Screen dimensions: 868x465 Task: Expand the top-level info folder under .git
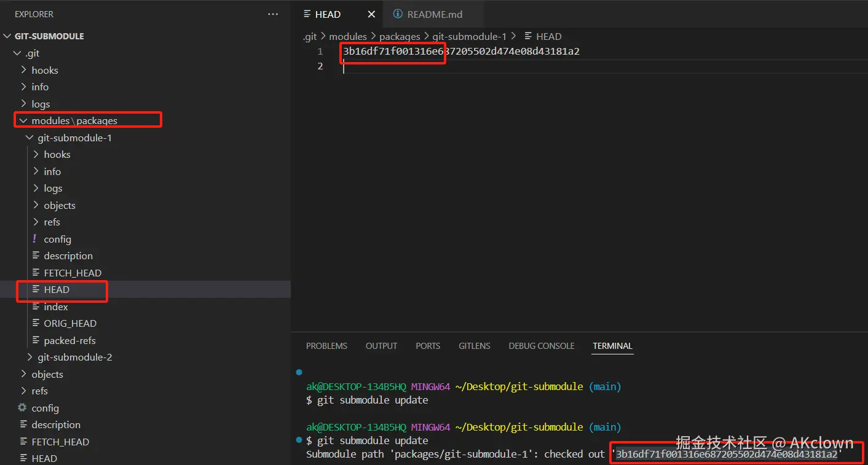[x=24, y=87]
